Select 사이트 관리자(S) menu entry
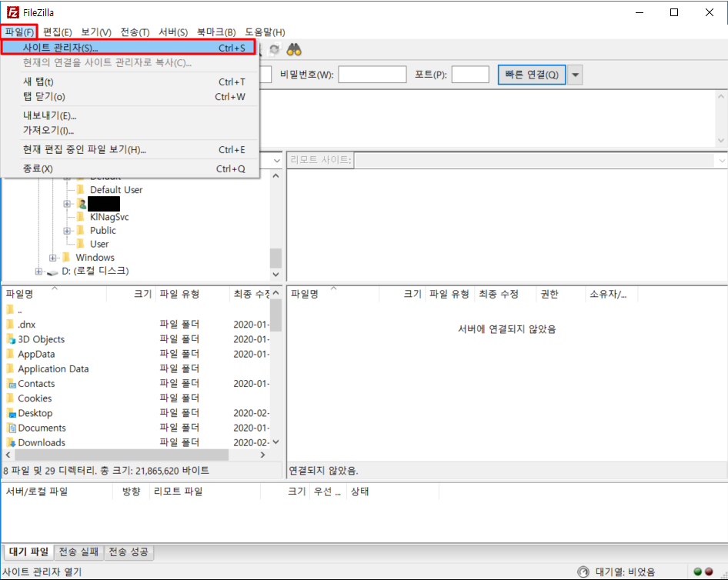728x580 pixels. 129,48
